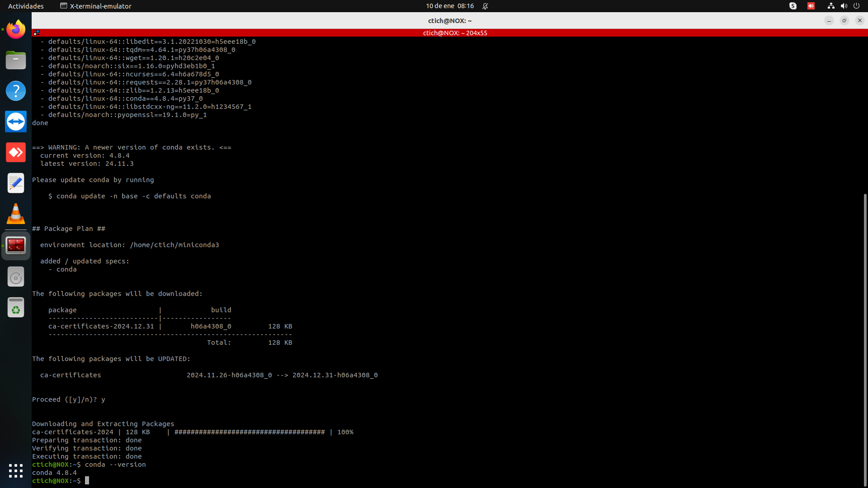This screenshot has height=488, width=868.
Task: Open X-terminal-emulator app menu
Action: (96, 6)
